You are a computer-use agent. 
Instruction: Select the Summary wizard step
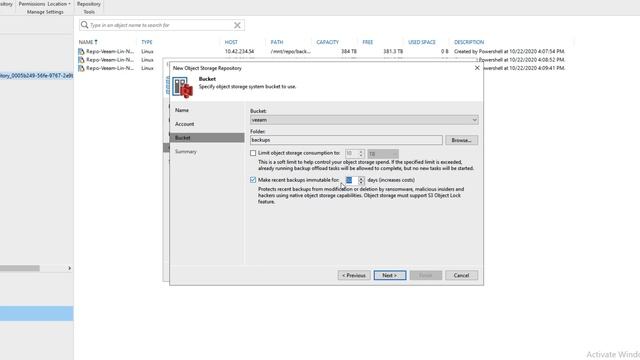[x=186, y=151]
